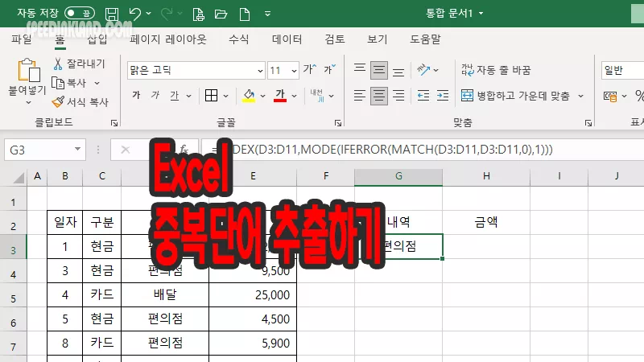Screen dimensions: 644x362
Task: Click the 자동 줄 바꿈 wrap text button
Action: tap(496, 69)
